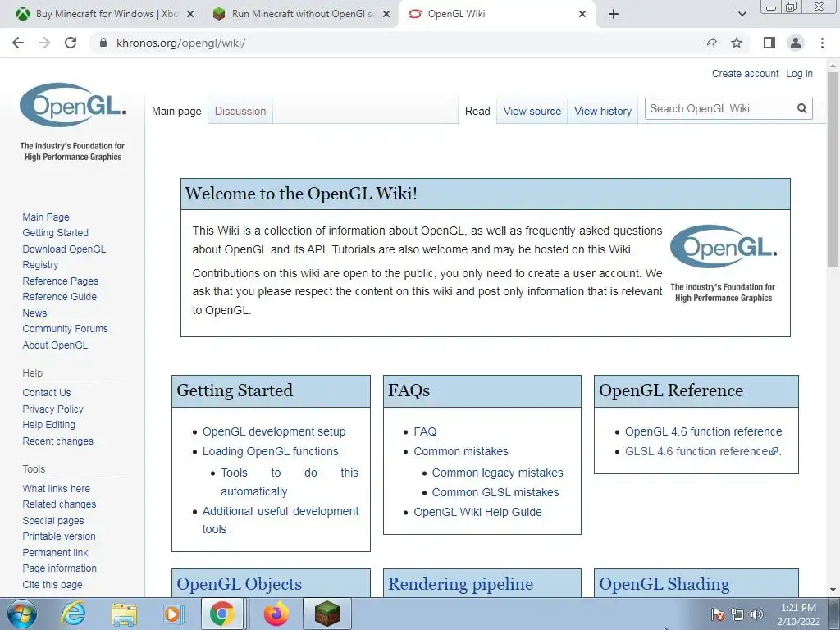Open the Registry sidebar link
This screenshot has height=630, width=840.
click(40, 265)
